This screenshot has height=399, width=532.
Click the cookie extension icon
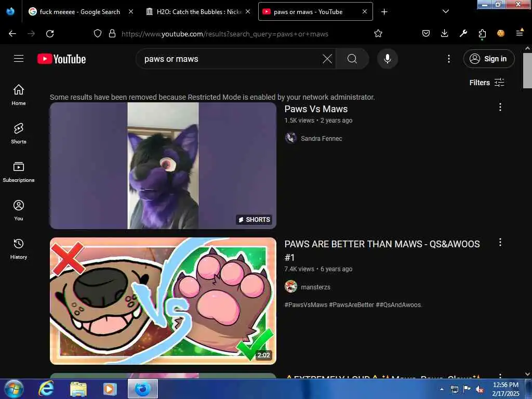501,33
